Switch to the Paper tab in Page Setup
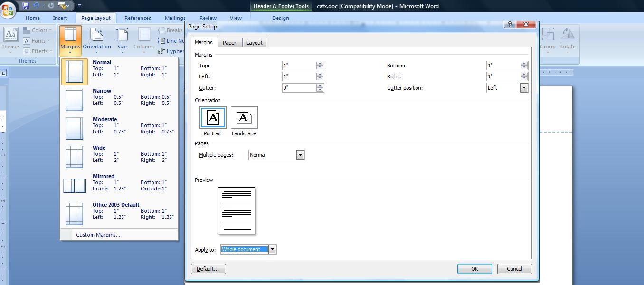 [x=229, y=43]
